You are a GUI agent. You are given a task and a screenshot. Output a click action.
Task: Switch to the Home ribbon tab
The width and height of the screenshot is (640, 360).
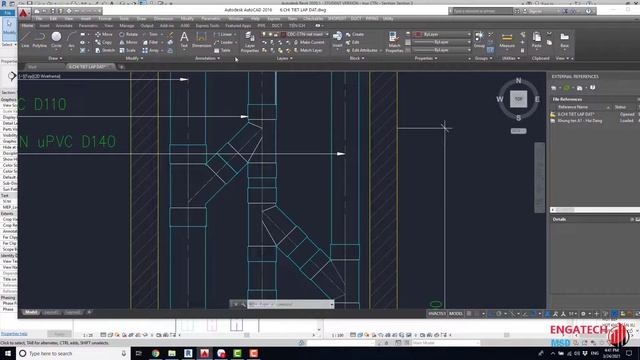coord(27,26)
